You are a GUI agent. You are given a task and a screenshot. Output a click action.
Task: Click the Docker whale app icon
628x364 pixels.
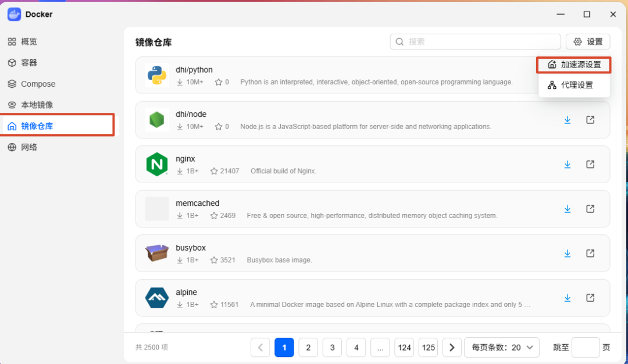click(14, 15)
